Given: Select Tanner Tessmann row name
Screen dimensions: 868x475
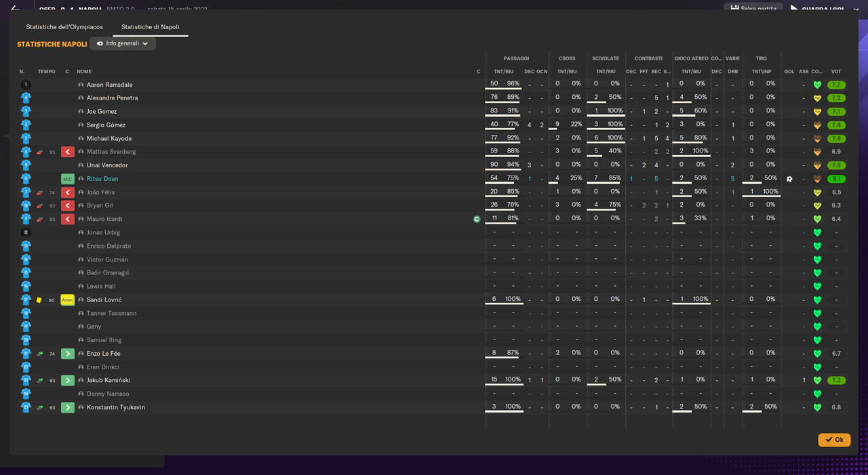Looking at the screenshot, I should click(x=111, y=313).
